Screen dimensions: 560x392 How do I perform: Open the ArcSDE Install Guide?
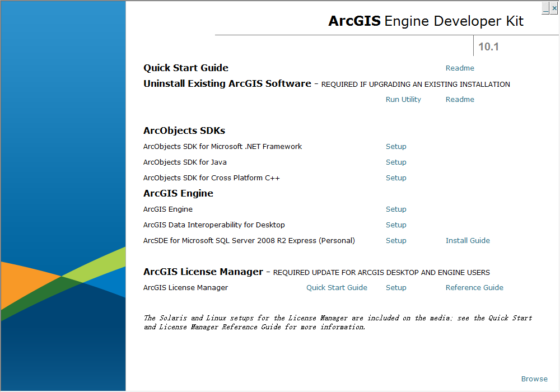pyautogui.click(x=468, y=240)
